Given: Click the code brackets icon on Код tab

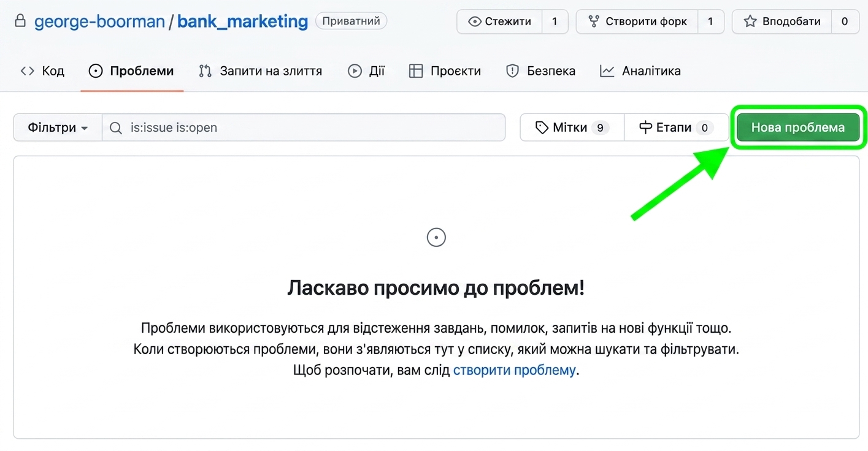Looking at the screenshot, I should [27, 71].
